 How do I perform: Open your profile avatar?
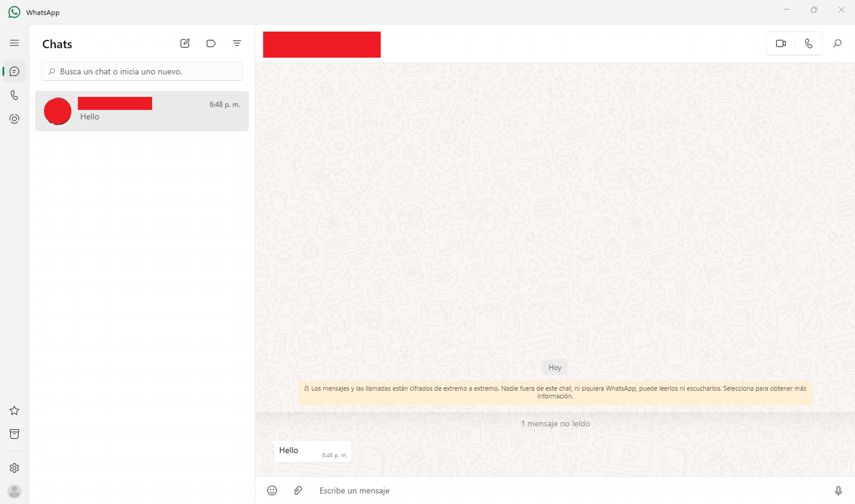[x=14, y=492]
